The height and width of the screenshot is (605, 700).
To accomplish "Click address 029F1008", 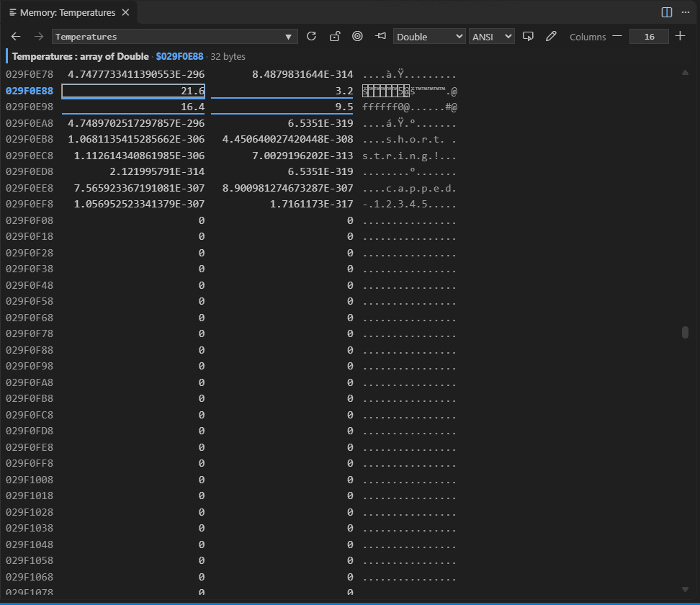I will coord(30,480).
